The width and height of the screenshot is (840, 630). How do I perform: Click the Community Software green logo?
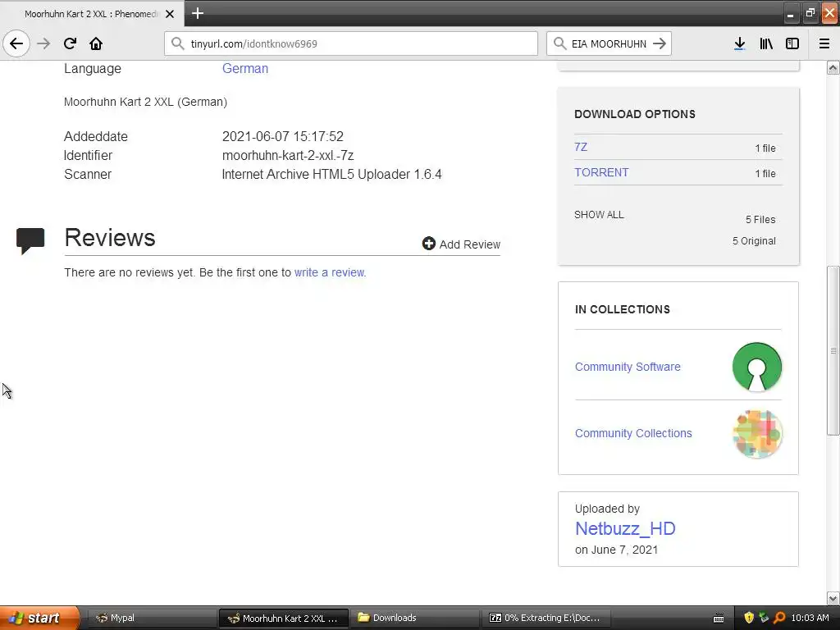click(757, 367)
